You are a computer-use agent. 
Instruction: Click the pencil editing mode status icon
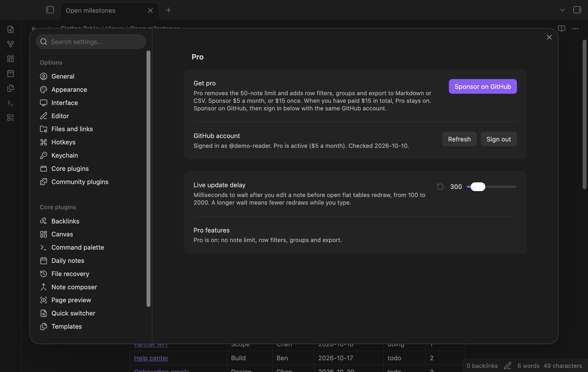508,366
